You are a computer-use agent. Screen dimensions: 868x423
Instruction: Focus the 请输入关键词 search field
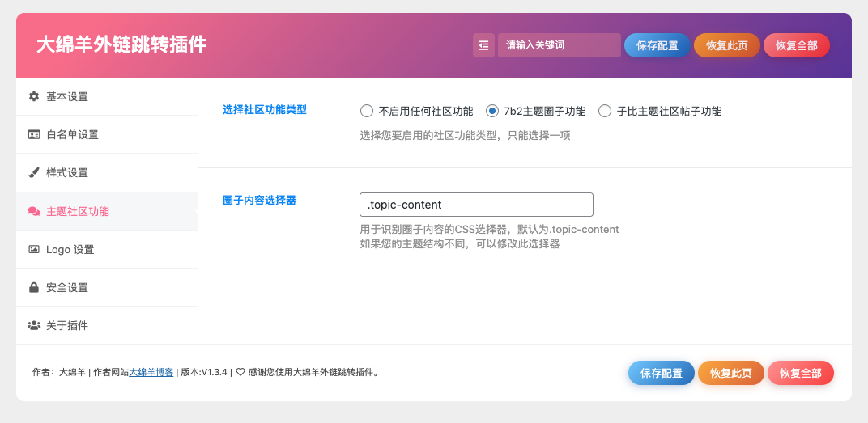coord(560,45)
